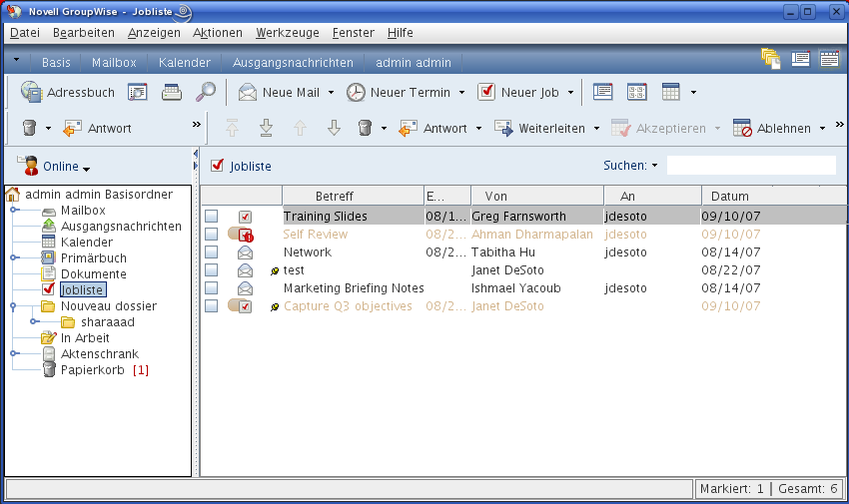Click the move up arrow icon
849x504 pixels.
(300, 128)
